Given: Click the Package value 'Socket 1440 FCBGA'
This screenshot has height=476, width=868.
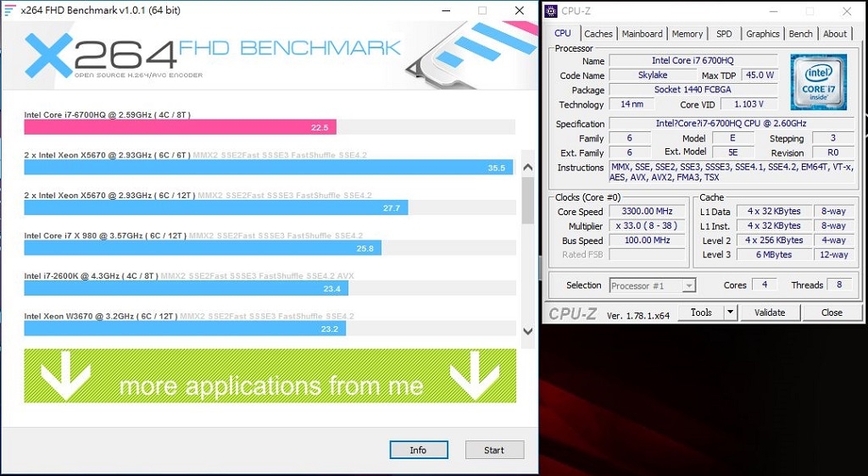Looking at the screenshot, I should [693, 90].
